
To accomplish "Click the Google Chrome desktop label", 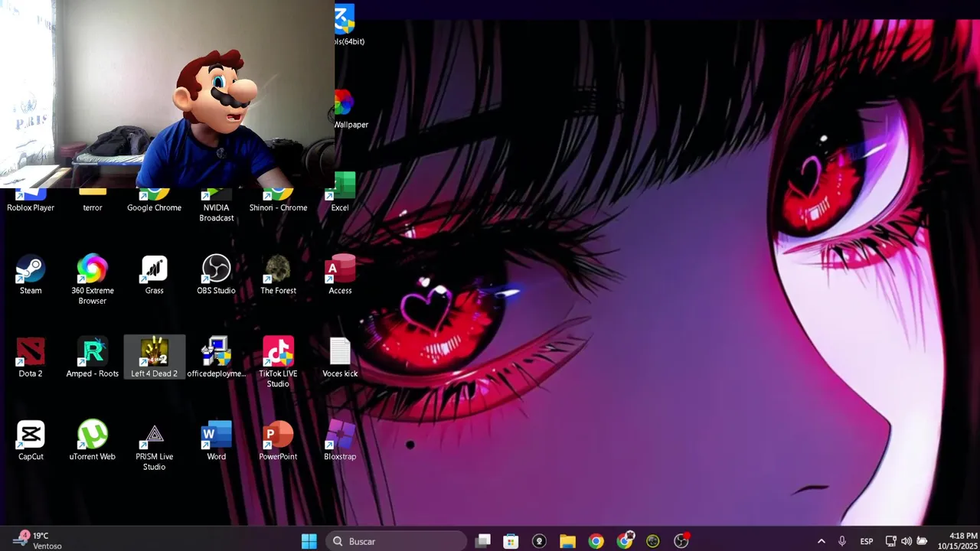I will tap(155, 207).
